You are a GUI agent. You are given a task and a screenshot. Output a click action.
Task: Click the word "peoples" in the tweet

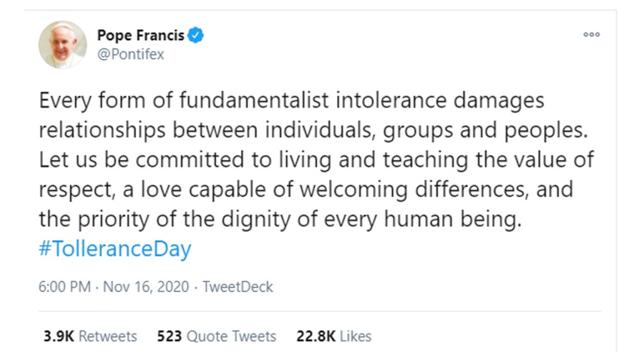[546, 131]
